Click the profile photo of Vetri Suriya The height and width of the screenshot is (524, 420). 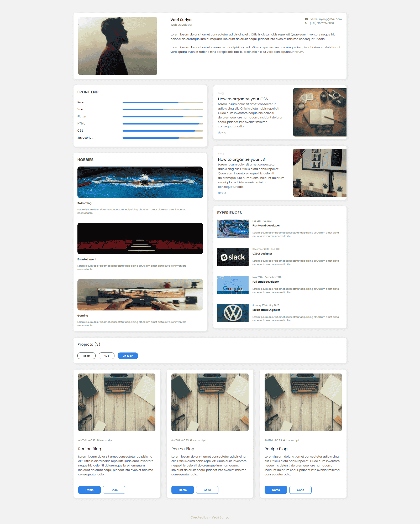point(118,46)
